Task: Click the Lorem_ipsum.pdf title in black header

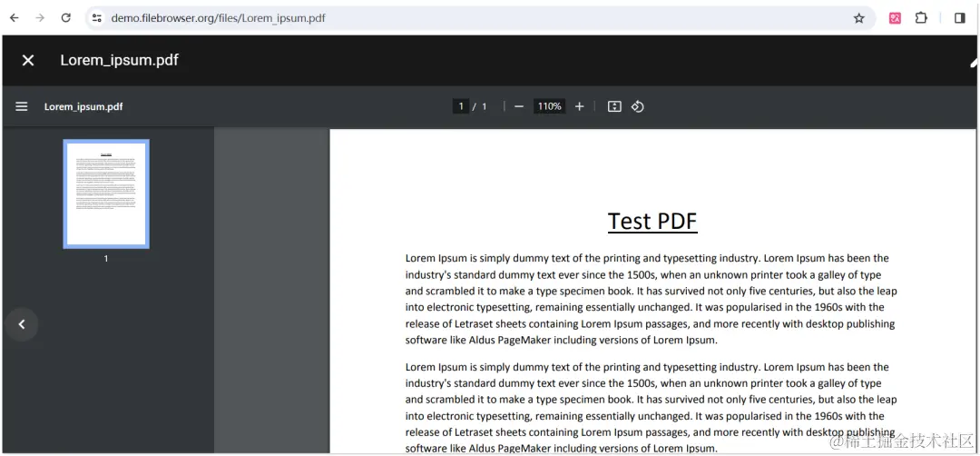Action: (120, 60)
